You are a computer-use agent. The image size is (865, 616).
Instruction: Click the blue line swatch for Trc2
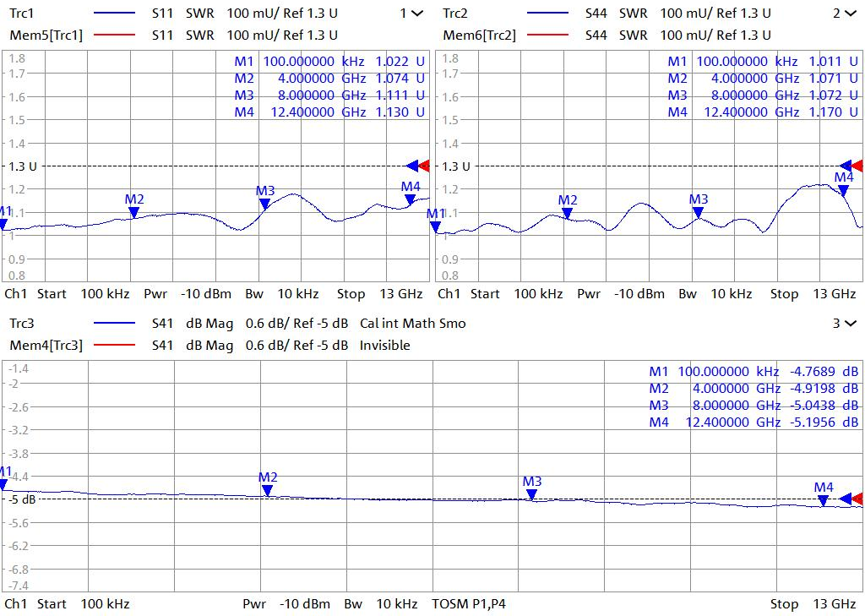click(x=547, y=14)
